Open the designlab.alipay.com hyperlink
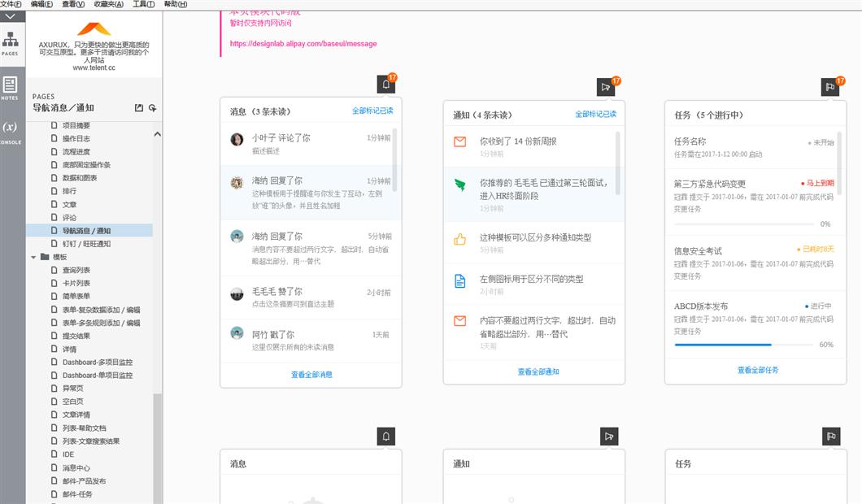This screenshot has width=862, height=504. tap(303, 44)
